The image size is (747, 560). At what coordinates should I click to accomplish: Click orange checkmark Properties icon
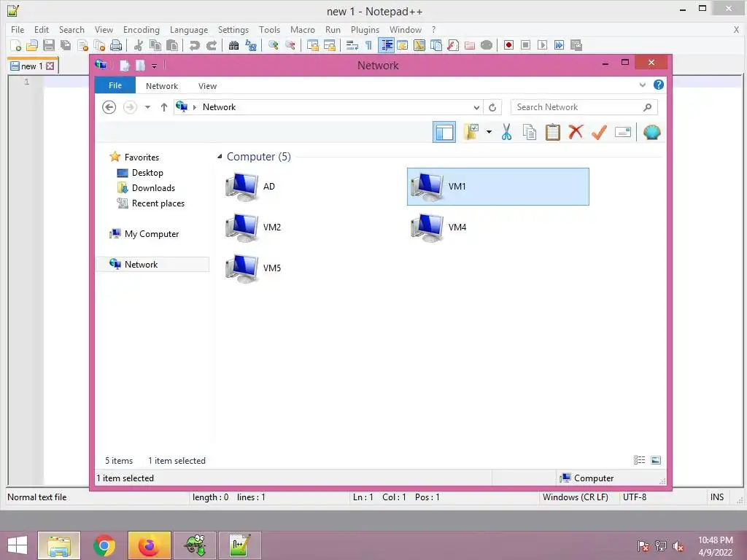599,132
